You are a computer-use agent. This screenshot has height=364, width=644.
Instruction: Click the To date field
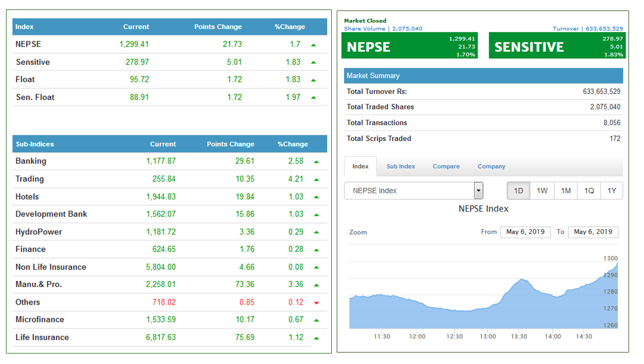(593, 232)
